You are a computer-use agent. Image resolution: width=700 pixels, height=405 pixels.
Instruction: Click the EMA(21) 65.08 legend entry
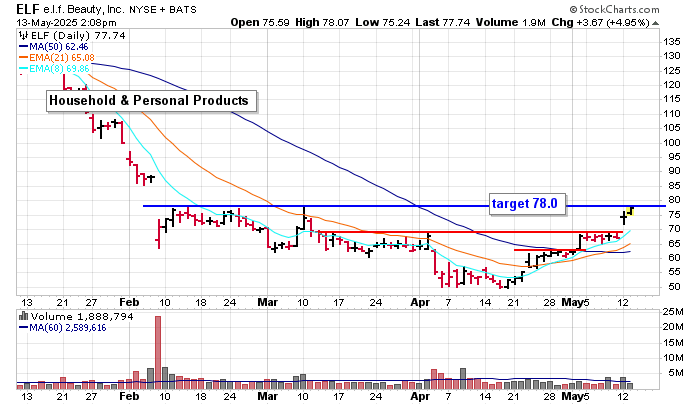pyautogui.click(x=57, y=58)
